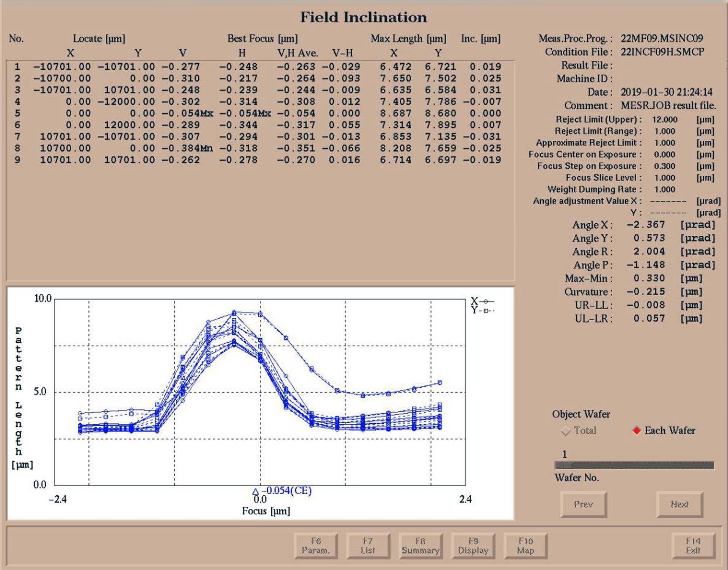
Task: Click the Max-Min value 0.330
Action: point(649,278)
